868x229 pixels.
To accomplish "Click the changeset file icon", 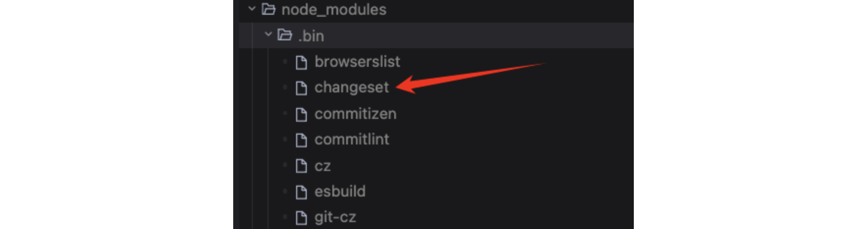I will pyautogui.click(x=301, y=88).
